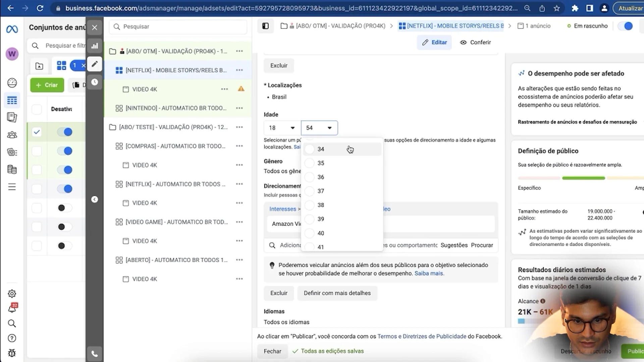The height and width of the screenshot is (362, 644).
Task: Uncheck the selected row checkbox
Action: click(x=37, y=132)
